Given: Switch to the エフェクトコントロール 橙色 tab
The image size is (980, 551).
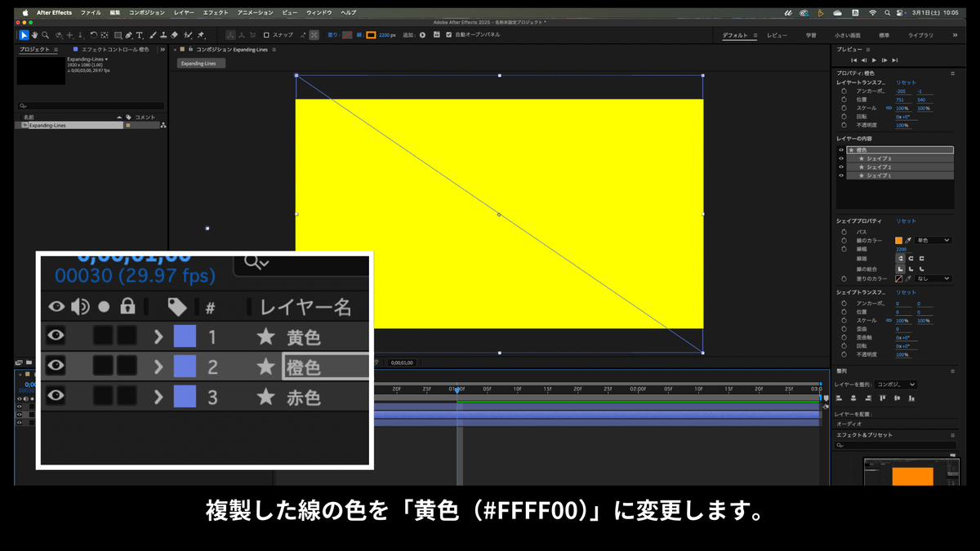Looking at the screenshot, I should pyautogui.click(x=115, y=50).
